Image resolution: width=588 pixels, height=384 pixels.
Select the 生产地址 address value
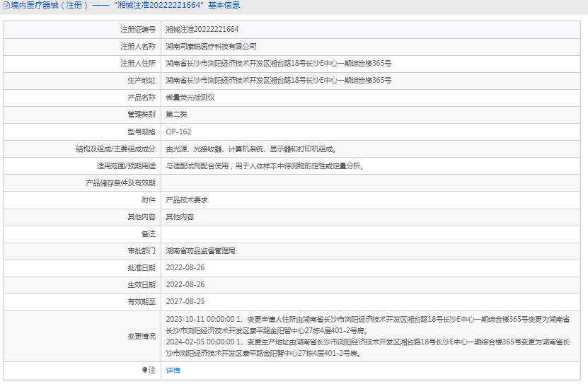pos(279,80)
